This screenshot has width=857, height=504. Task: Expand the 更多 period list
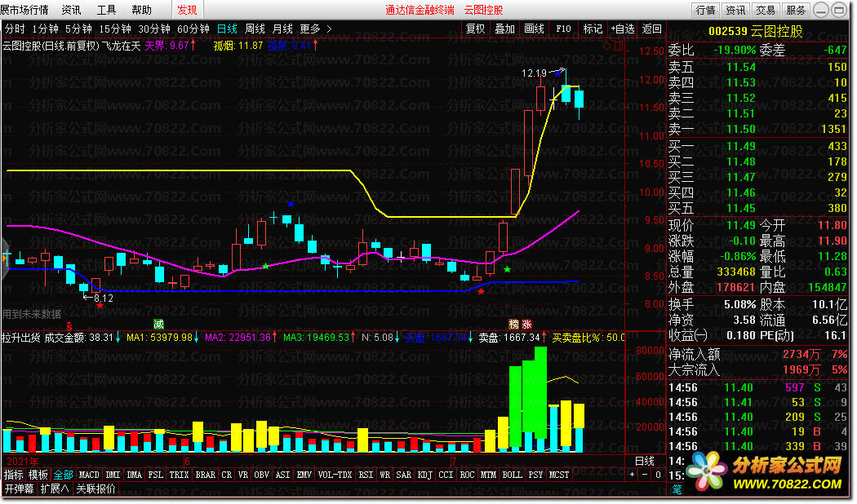pyautogui.click(x=310, y=29)
